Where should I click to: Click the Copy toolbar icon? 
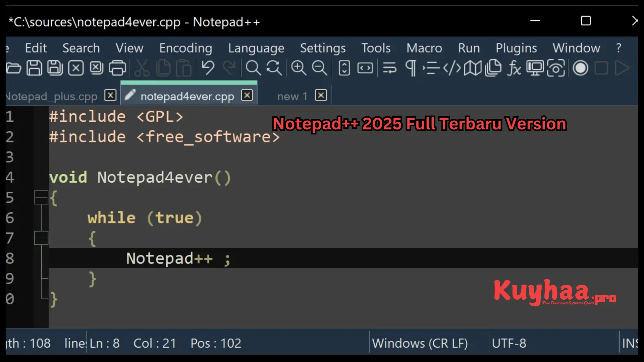[x=163, y=68]
